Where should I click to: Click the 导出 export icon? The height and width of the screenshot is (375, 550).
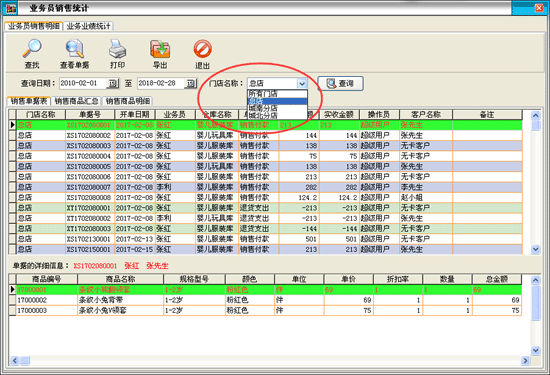coord(160,49)
